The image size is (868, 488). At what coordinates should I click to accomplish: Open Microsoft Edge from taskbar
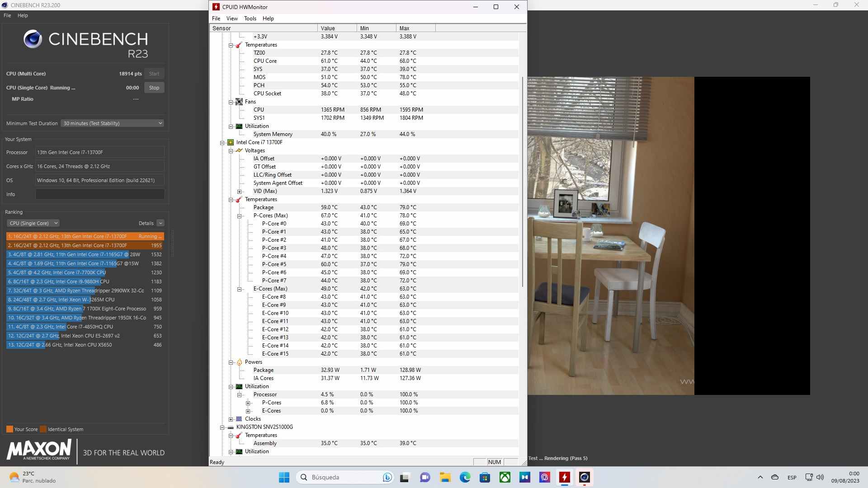(465, 477)
